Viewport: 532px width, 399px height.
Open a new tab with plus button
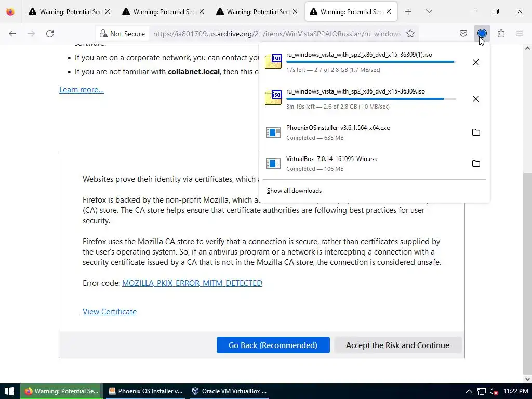tap(408, 12)
